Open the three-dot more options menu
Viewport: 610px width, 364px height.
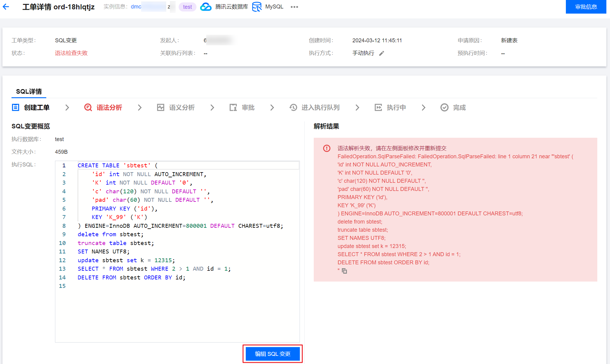[294, 7]
